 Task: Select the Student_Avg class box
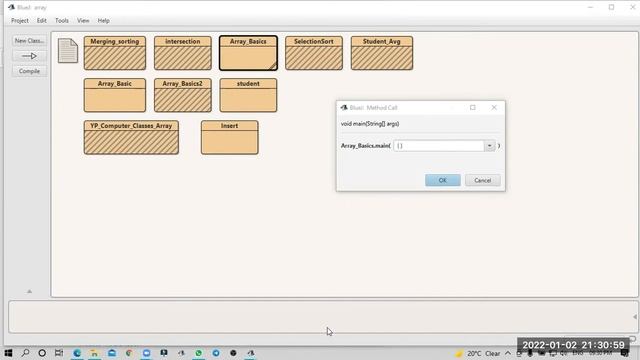382,53
